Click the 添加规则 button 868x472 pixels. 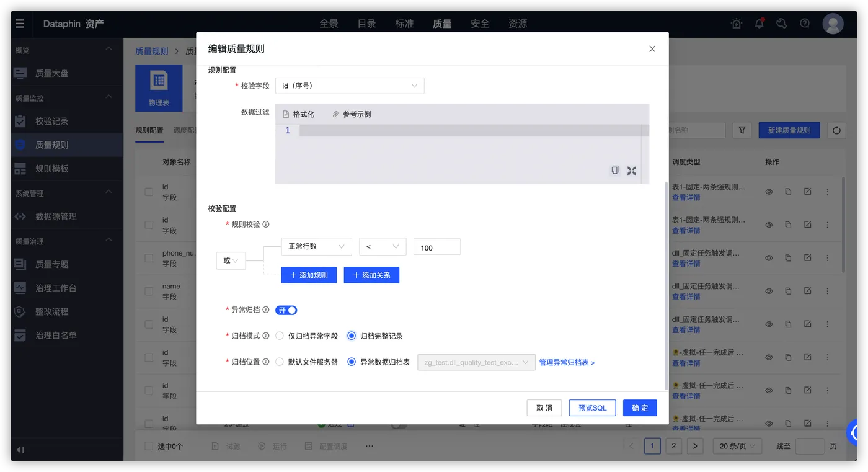[x=309, y=275]
